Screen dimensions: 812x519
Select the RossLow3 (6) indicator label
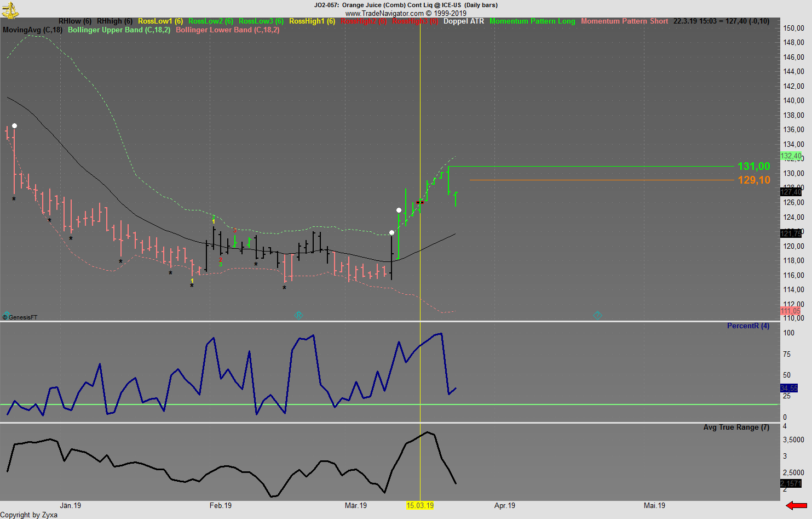(x=261, y=21)
